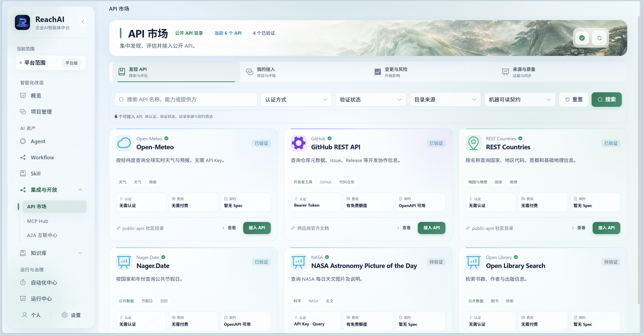Click the 当前 6 个 API label in banner

pyautogui.click(x=228, y=33)
